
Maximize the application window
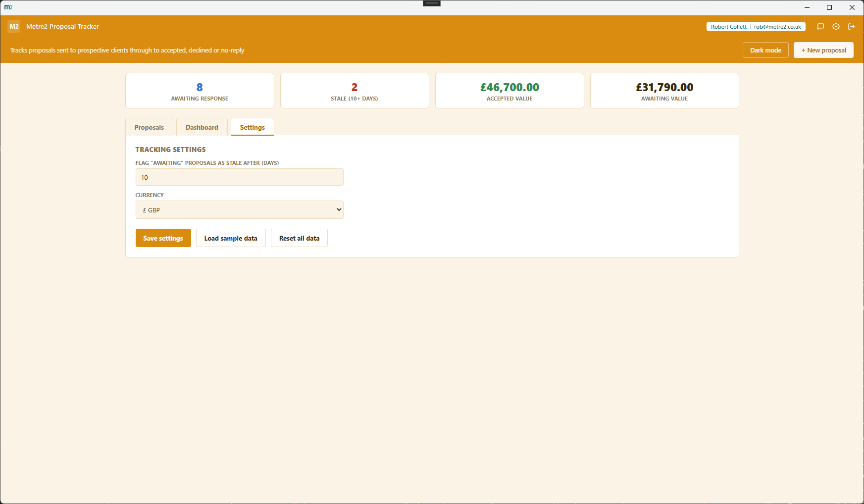click(829, 7)
